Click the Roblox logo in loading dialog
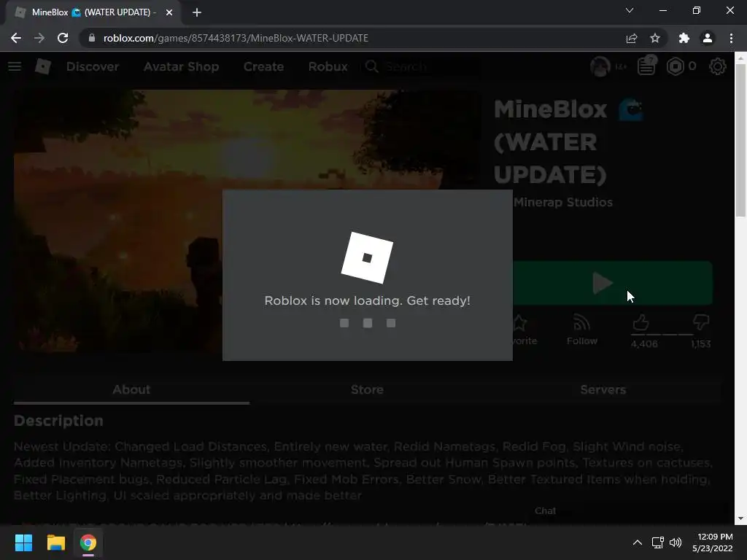Image resolution: width=747 pixels, height=560 pixels. coord(368,257)
